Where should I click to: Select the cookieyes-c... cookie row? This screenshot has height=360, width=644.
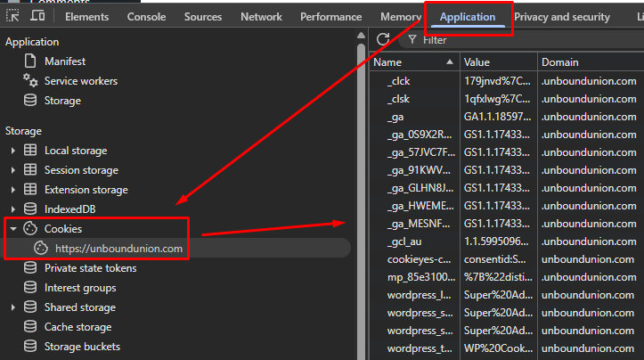click(x=507, y=259)
